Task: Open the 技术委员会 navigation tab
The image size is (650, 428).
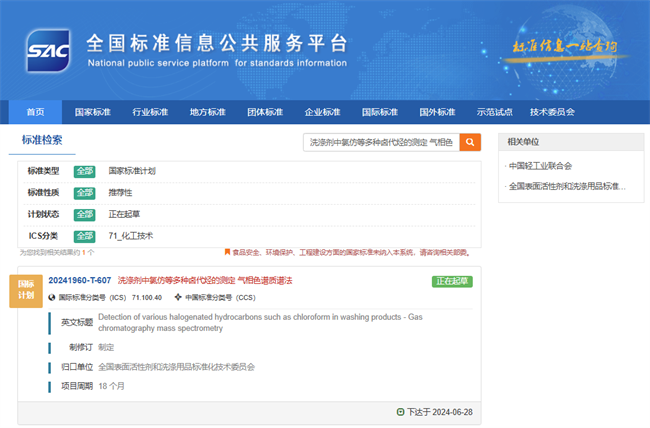Action: 551,112
